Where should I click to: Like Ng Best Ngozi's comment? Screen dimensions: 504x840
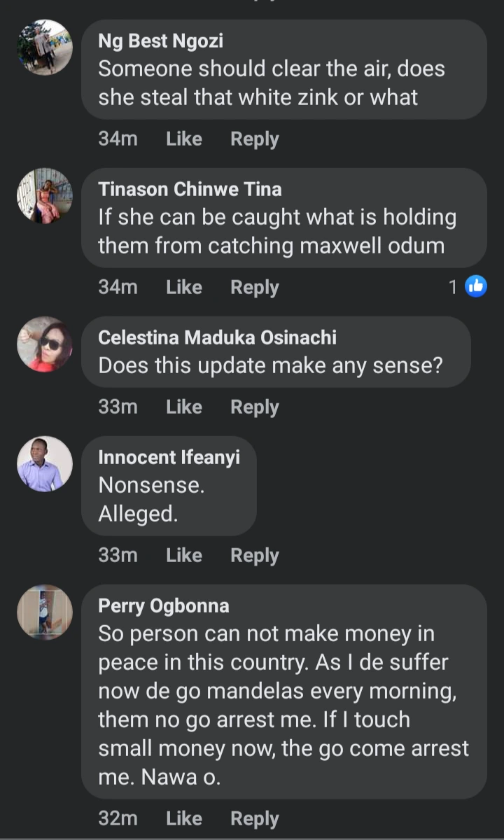click(184, 139)
